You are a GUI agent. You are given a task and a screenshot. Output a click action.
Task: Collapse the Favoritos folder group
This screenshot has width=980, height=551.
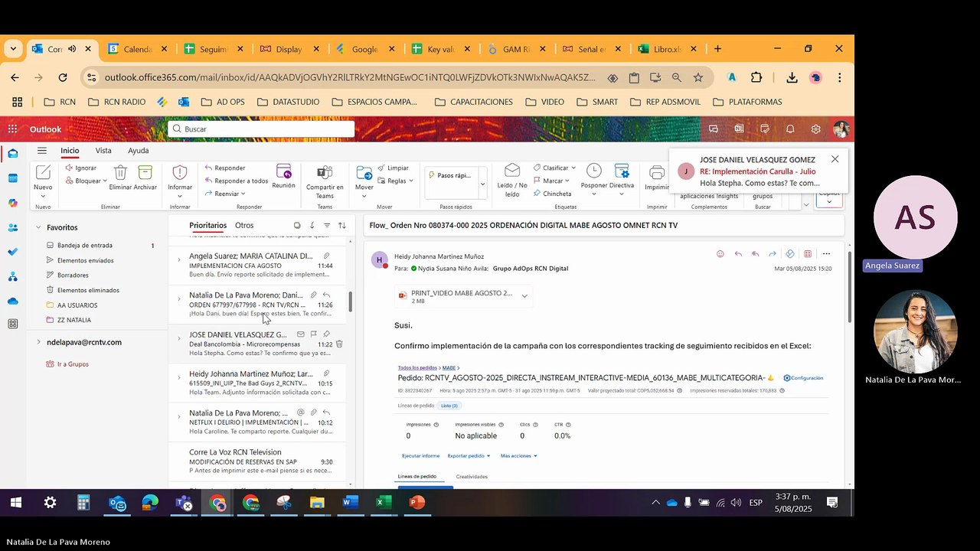point(38,227)
